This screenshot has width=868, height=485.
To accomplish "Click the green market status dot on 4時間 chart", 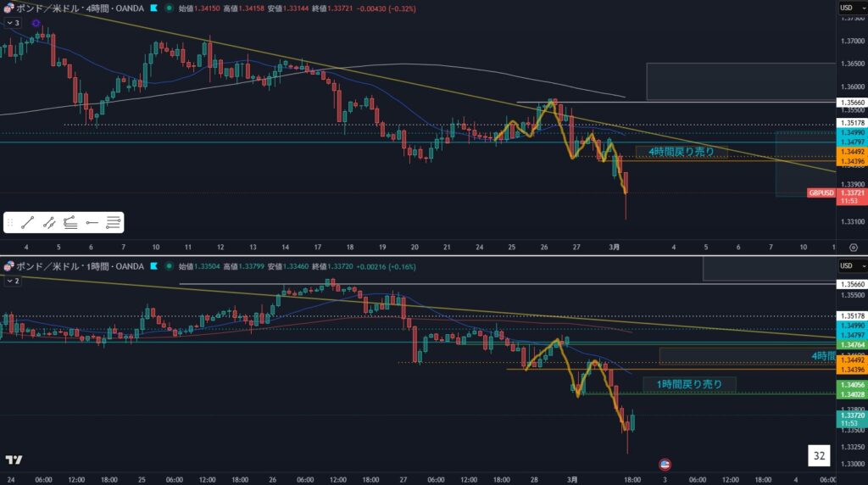I will (x=169, y=8).
